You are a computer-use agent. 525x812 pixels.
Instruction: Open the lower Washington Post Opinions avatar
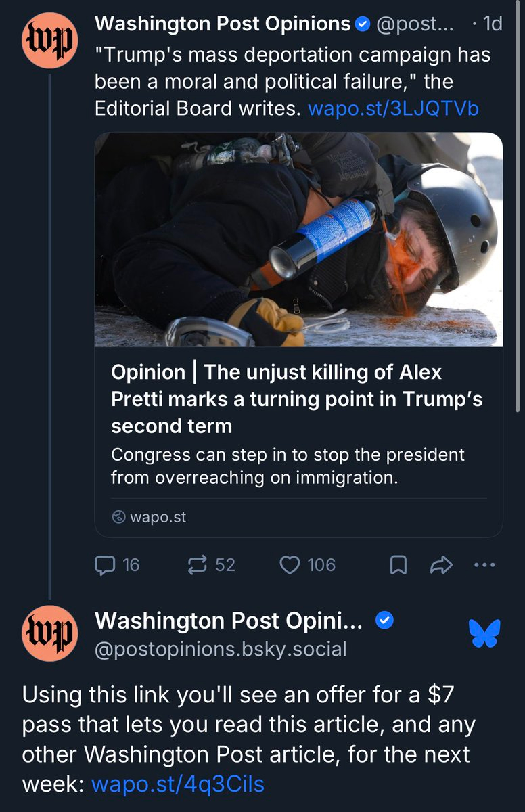(x=49, y=633)
